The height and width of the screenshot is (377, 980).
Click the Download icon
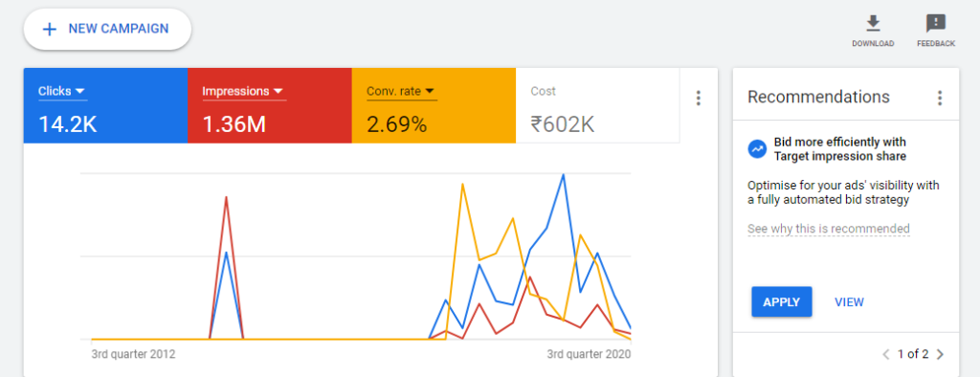tap(873, 23)
